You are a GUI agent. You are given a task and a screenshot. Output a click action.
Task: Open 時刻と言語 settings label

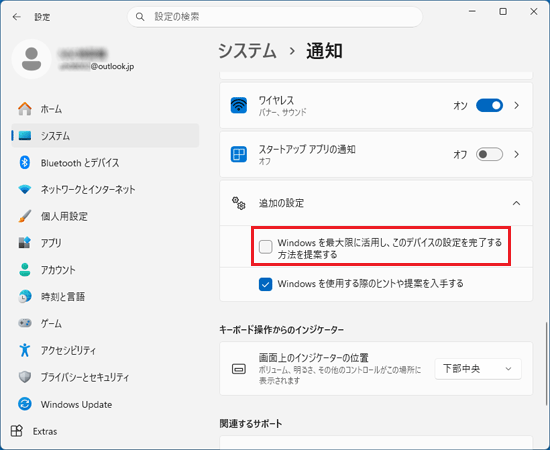[x=63, y=296]
